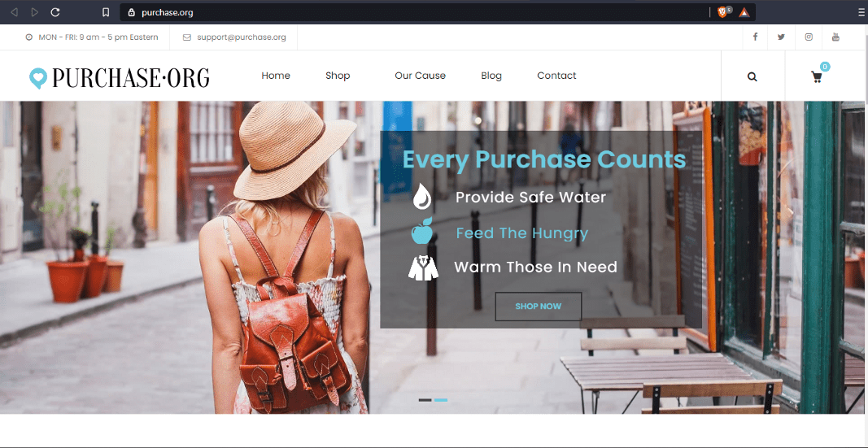Screen dimensions: 868x448
Task: Open the Shop menu item
Action: click(x=338, y=76)
